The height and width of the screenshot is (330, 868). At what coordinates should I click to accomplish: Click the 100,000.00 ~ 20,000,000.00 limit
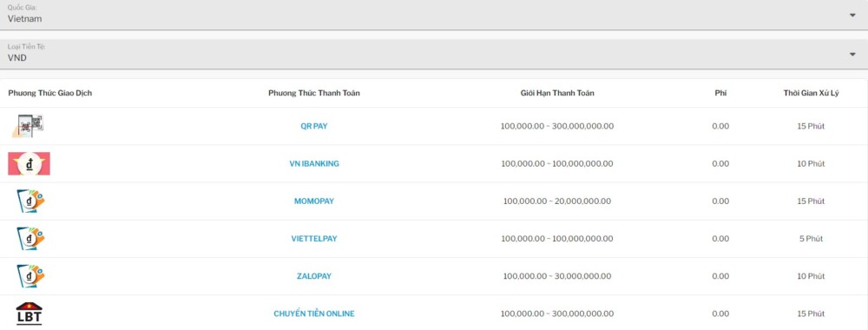coord(557,201)
